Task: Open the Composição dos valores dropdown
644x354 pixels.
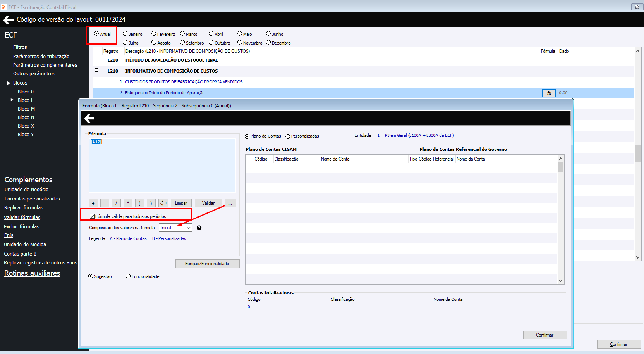Action: (x=188, y=228)
